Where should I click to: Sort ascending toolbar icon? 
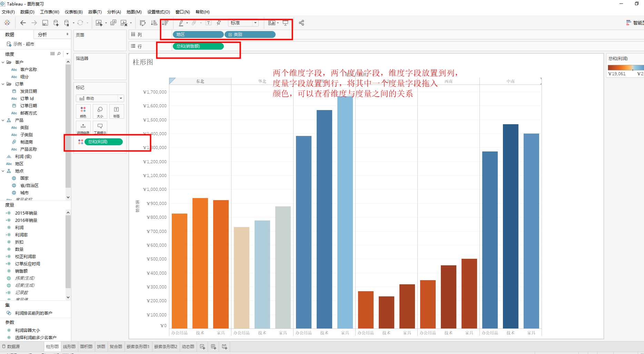(154, 23)
